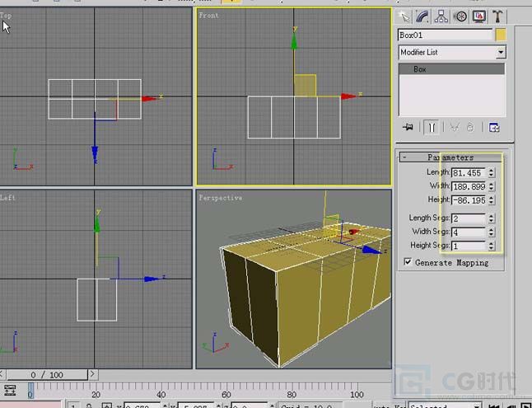This screenshot has height=408, width=532.
Task: Open the Create command panel tab
Action: coord(404,16)
